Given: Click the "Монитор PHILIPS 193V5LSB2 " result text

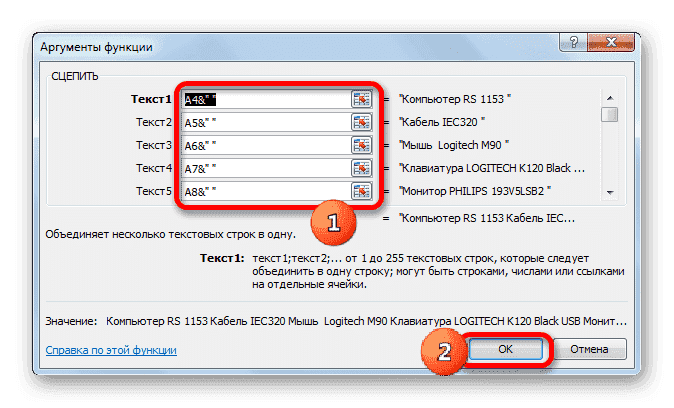Looking at the screenshot, I should tap(475, 191).
